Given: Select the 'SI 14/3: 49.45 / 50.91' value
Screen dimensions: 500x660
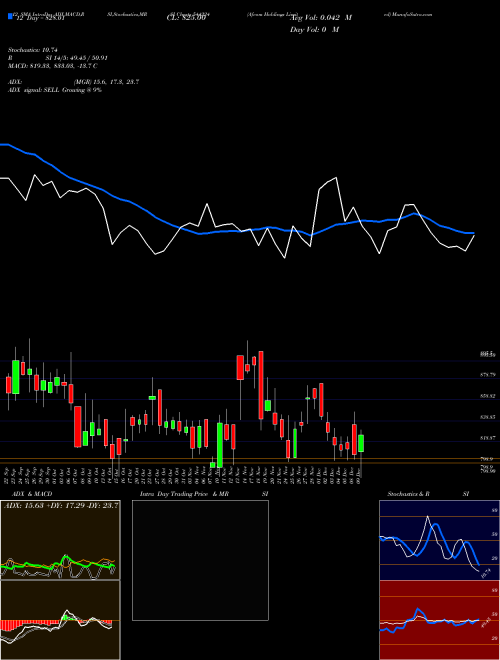Looking at the screenshot, I should click(x=77, y=58).
